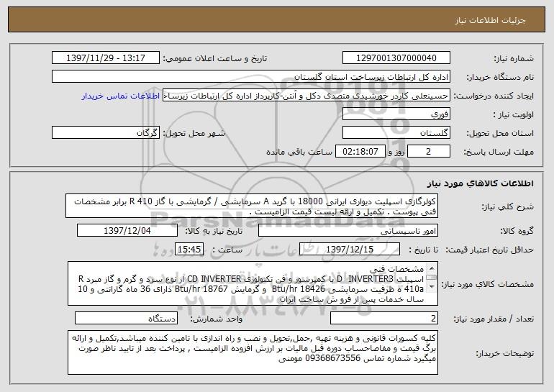Click the ایجاد کننده درخواست label
554x392 pixels.
[494, 96]
